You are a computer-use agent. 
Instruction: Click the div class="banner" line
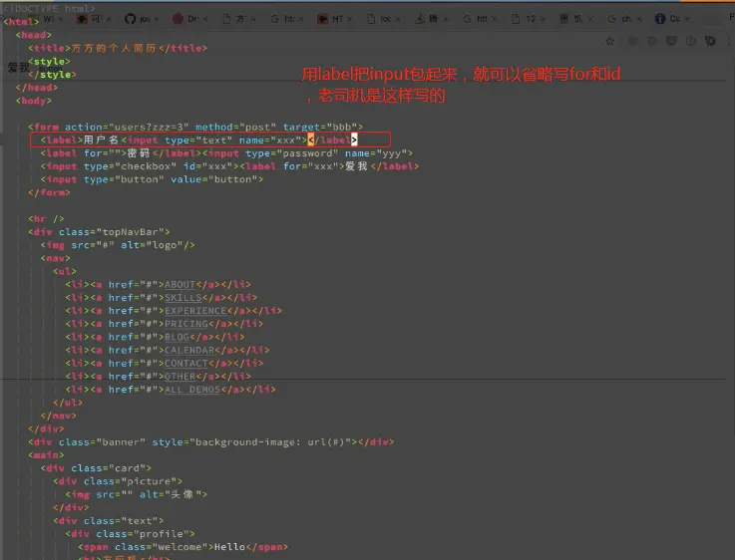point(211,442)
